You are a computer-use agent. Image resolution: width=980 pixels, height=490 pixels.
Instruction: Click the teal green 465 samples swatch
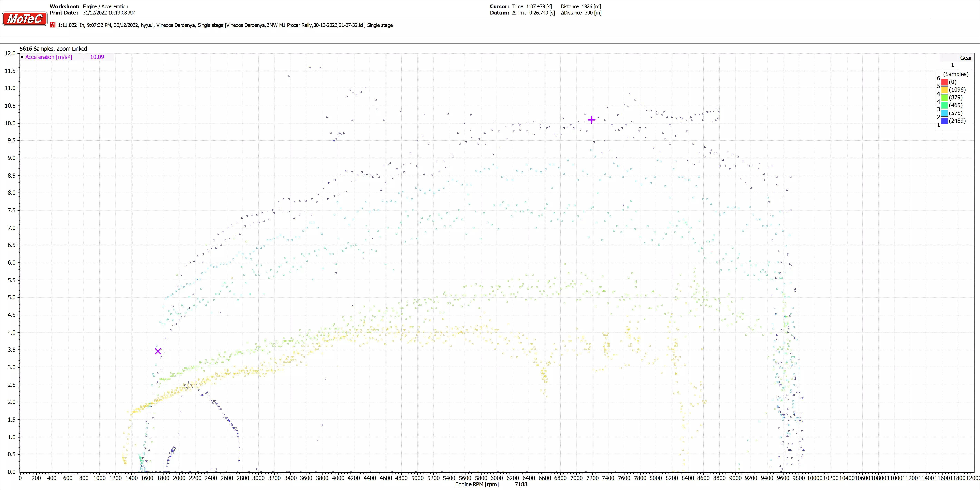click(x=944, y=105)
